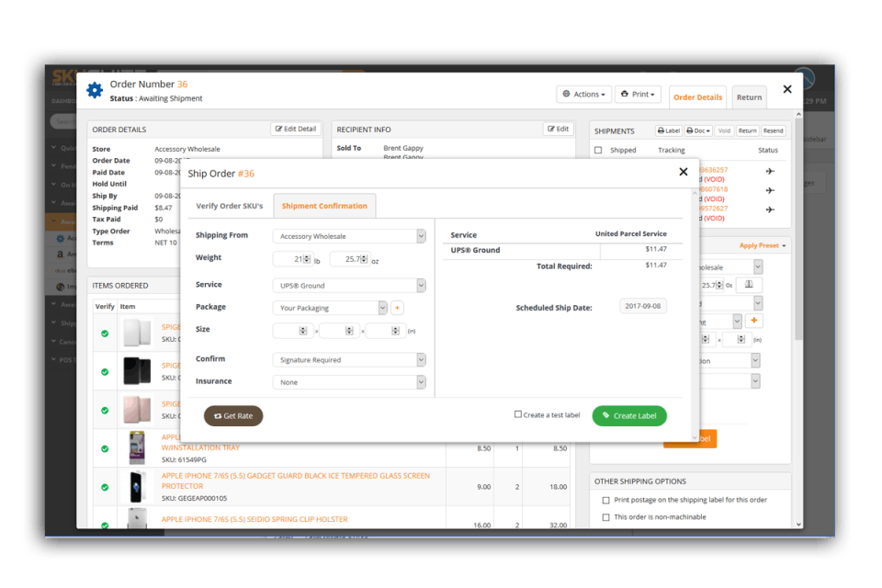Select the UPS Ground service rate row
This screenshot has width=882, height=588.
pyautogui.click(x=562, y=250)
